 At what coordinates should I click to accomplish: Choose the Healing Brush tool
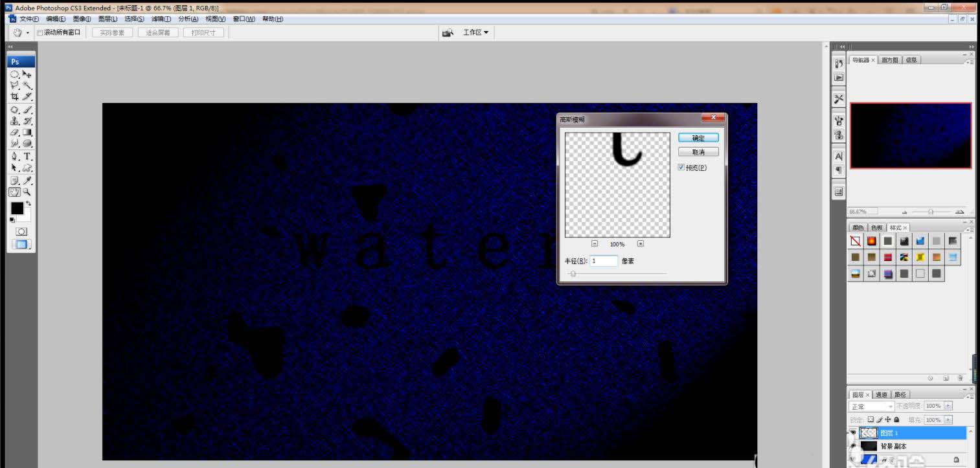click(x=14, y=110)
